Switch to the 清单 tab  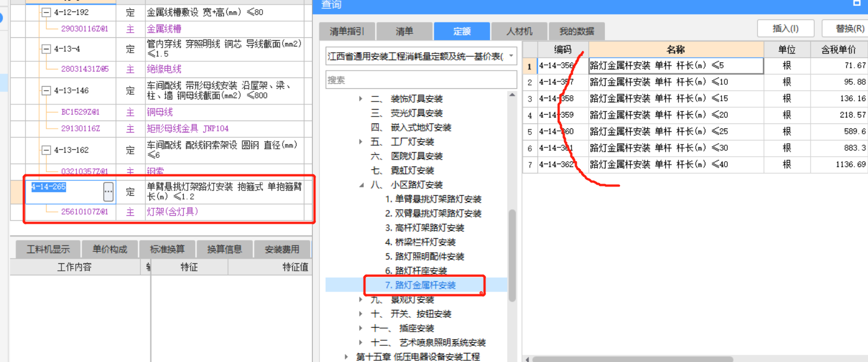pos(404,31)
